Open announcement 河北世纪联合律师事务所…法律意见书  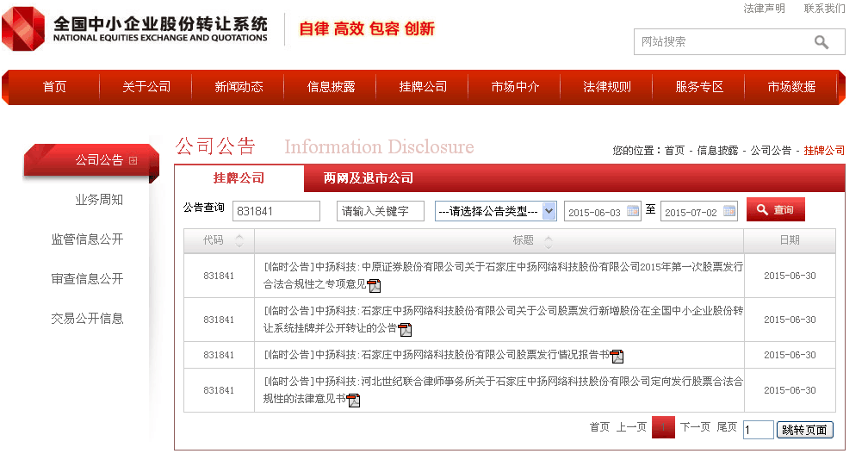[503, 390]
